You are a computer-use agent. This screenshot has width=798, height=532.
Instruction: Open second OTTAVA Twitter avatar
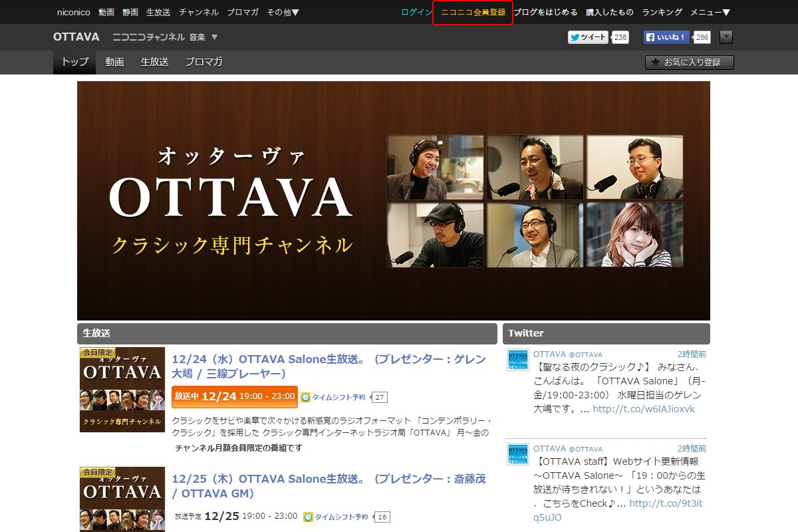(x=518, y=454)
